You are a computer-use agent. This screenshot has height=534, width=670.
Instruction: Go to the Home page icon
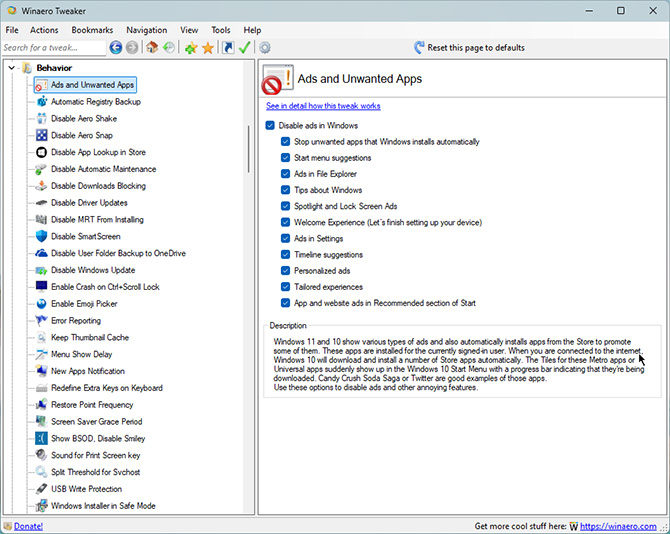[152, 47]
